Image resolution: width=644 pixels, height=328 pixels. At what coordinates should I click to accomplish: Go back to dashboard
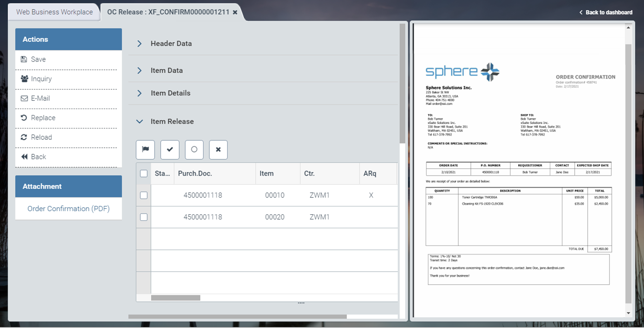click(x=606, y=13)
